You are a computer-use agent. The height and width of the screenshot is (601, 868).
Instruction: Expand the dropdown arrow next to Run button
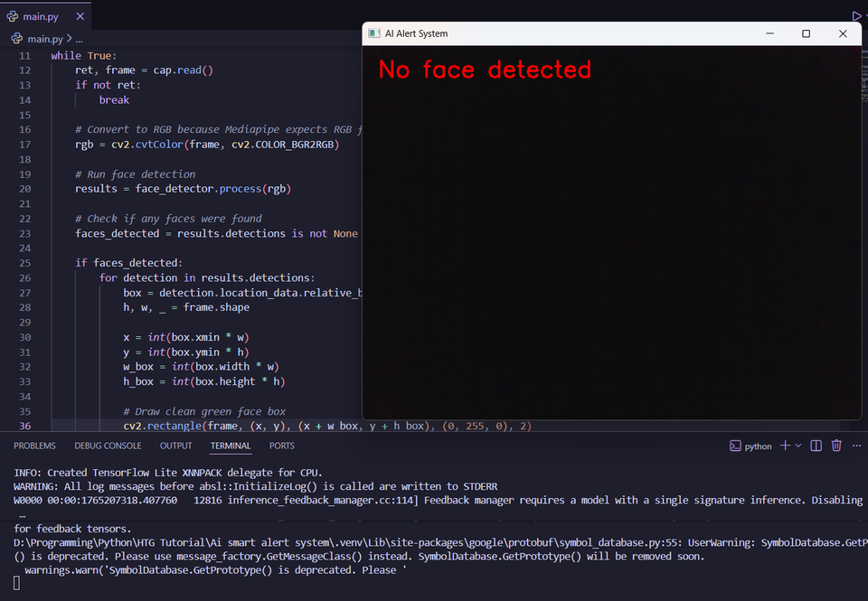(864, 15)
